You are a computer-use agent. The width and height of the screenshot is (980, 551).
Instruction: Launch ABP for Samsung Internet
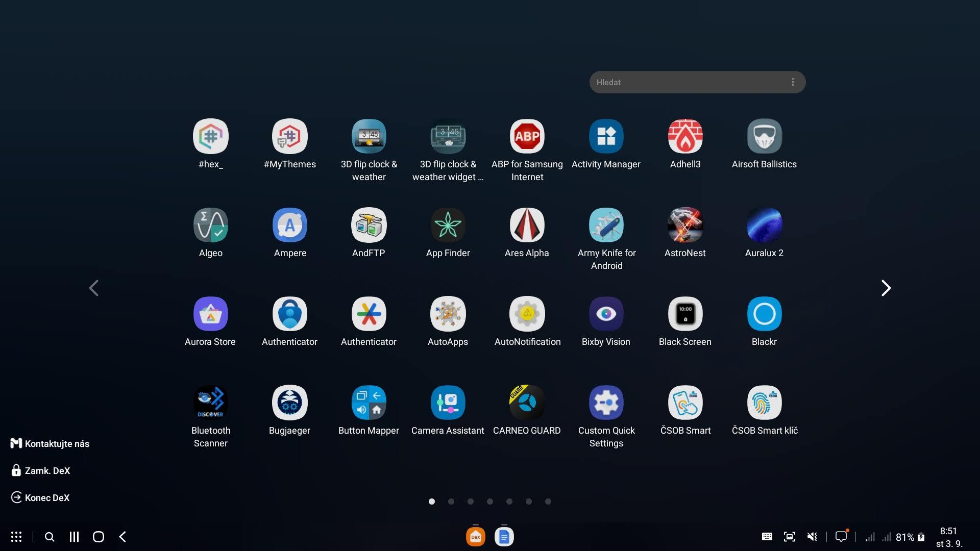(527, 136)
